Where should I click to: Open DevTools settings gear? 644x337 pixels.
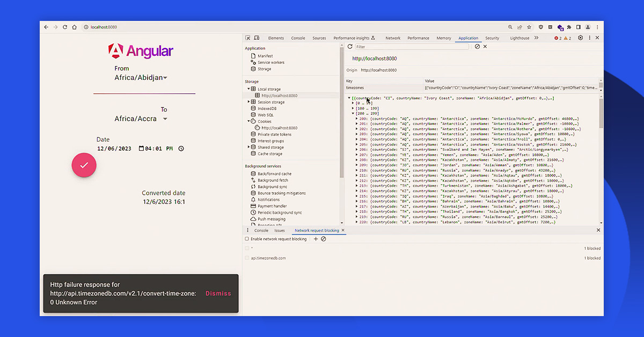coord(580,38)
